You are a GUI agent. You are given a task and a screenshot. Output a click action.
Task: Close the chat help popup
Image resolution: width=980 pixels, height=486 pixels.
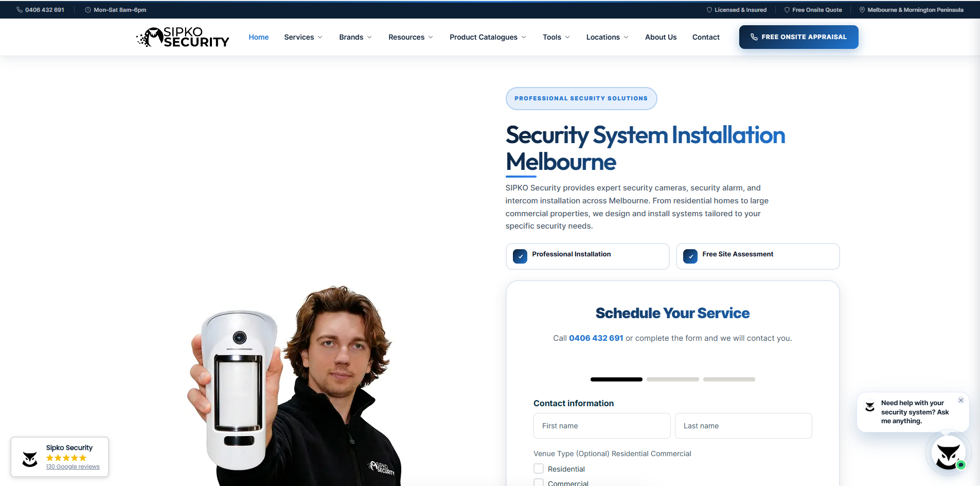[961, 400]
